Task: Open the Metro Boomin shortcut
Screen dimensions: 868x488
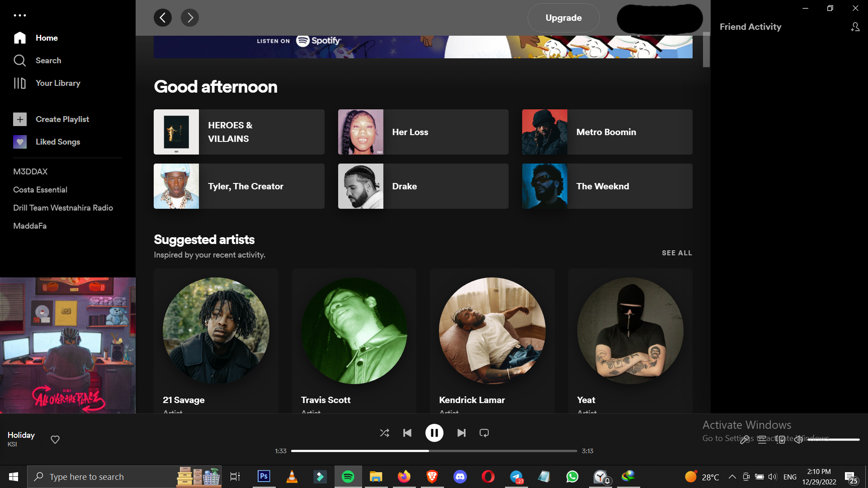Action: 607,132
